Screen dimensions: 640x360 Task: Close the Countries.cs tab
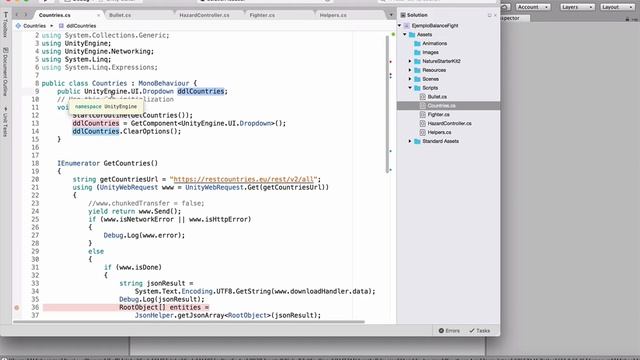tap(98, 15)
